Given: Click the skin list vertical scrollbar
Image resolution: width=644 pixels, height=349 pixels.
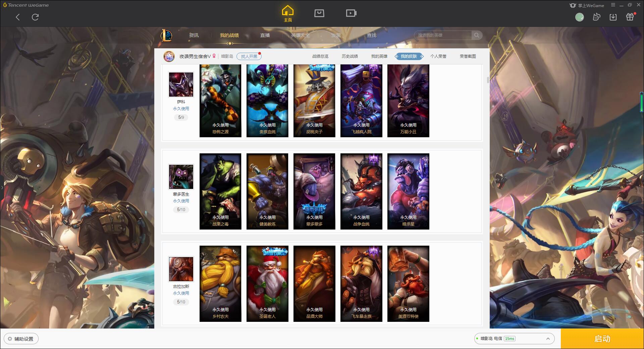Looking at the screenshot, I should 488,80.
